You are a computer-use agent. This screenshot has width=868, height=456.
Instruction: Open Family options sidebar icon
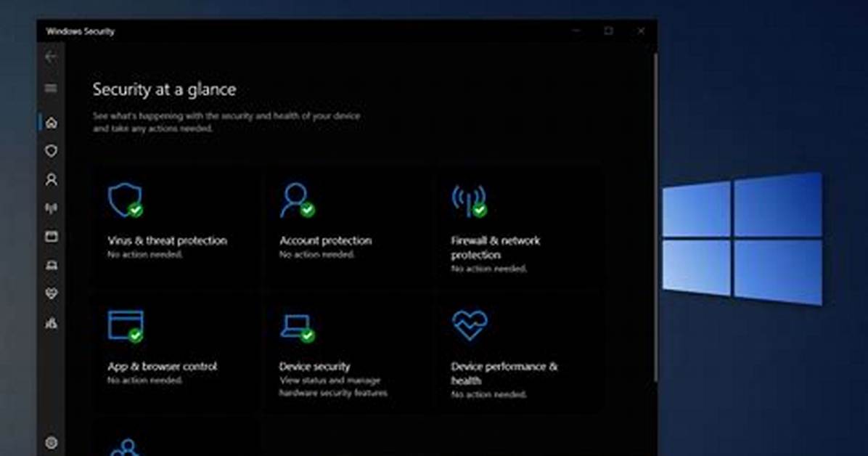point(52,322)
